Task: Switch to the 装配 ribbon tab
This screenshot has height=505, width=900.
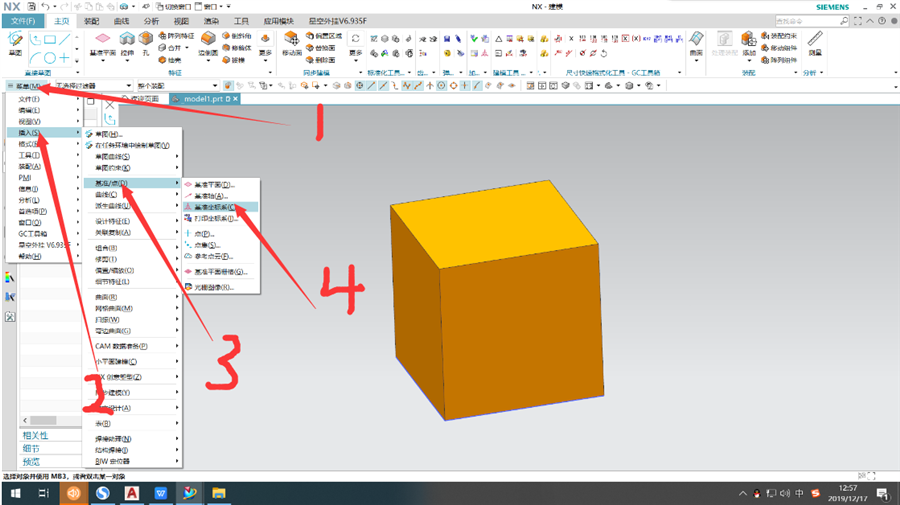Action: pos(92,21)
